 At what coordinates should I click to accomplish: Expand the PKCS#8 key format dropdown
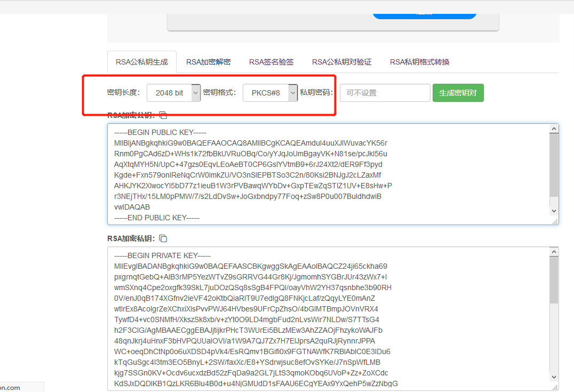click(x=270, y=93)
